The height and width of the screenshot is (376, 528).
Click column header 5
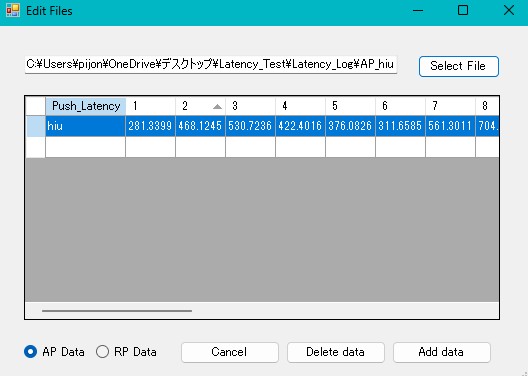(350, 106)
